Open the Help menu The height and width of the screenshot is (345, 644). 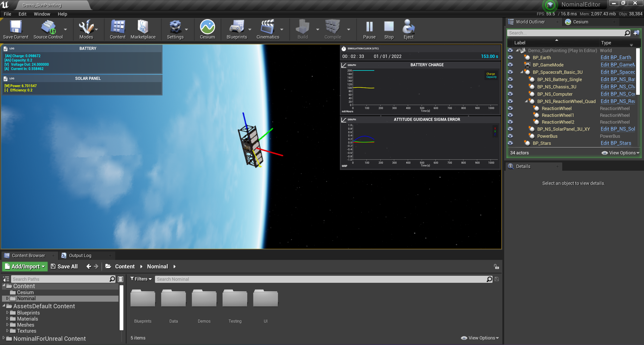[62, 14]
